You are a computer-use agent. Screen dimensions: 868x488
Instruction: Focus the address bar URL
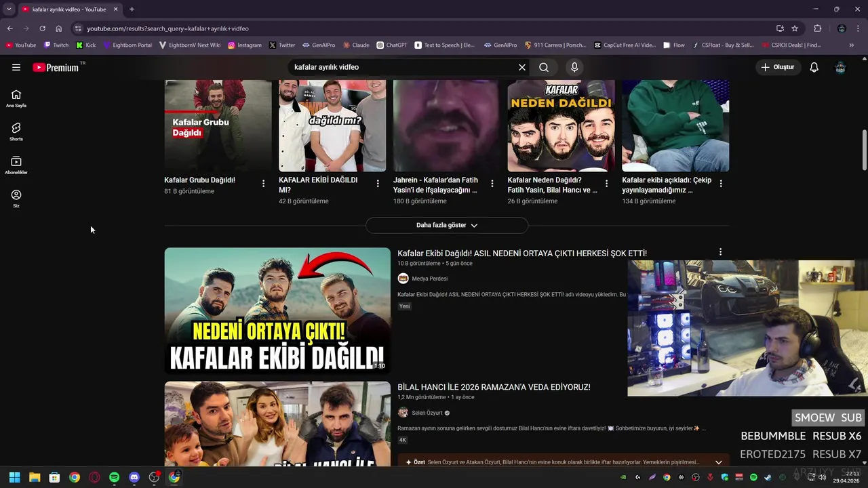pyautogui.click(x=167, y=28)
